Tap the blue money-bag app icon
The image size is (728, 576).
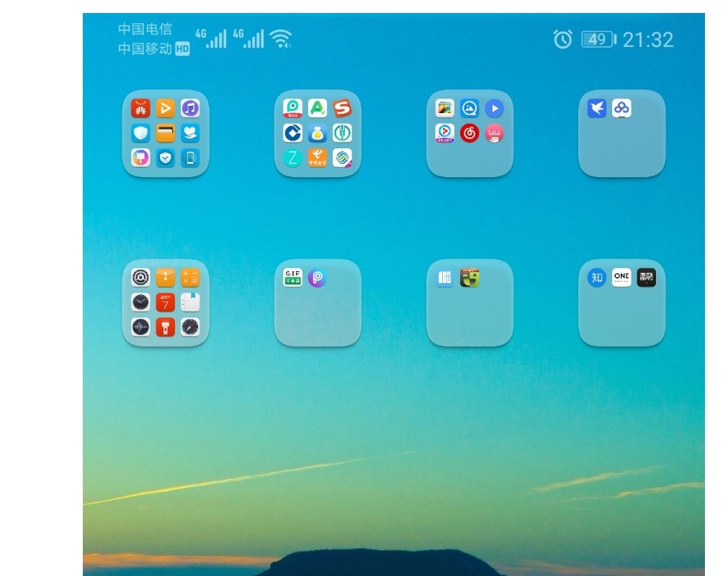pos(318,133)
